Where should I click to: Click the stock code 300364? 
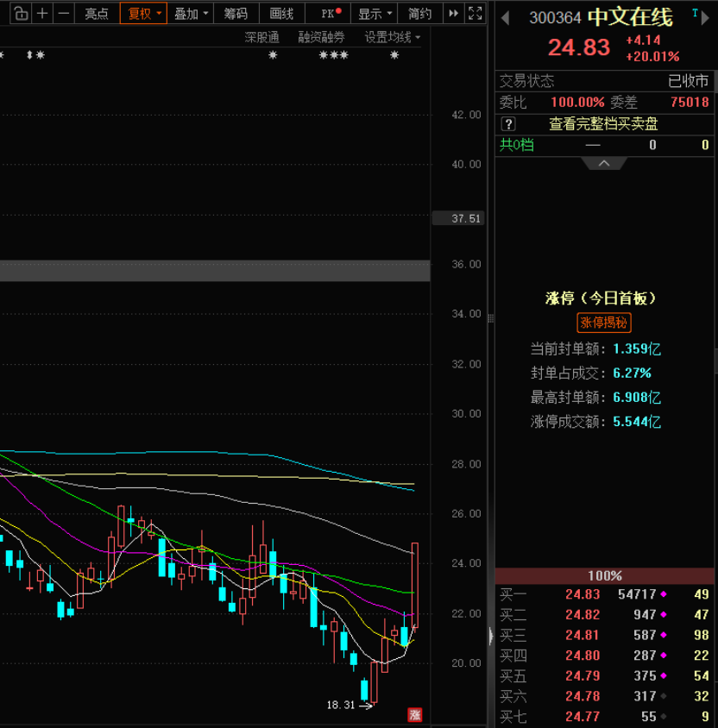point(555,18)
